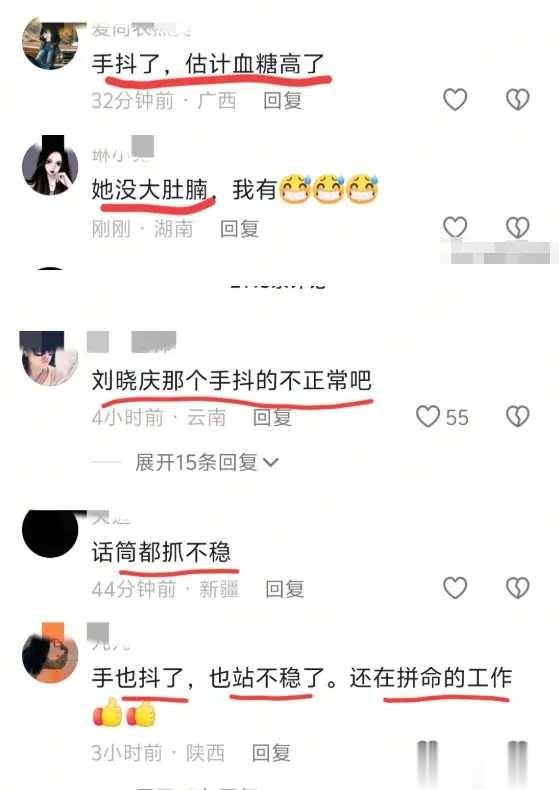
Task: Like the 刘晓庆 comment with 55 likes
Action: [x=428, y=417]
